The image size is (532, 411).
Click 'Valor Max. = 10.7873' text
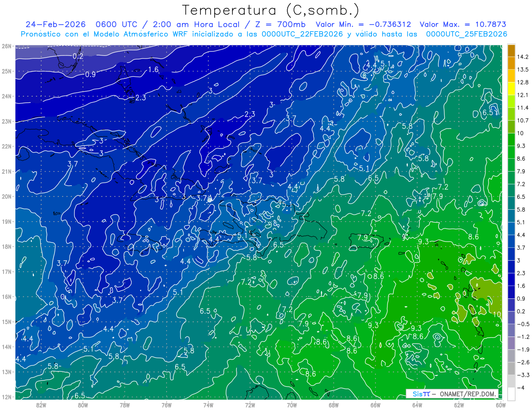point(463,24)
